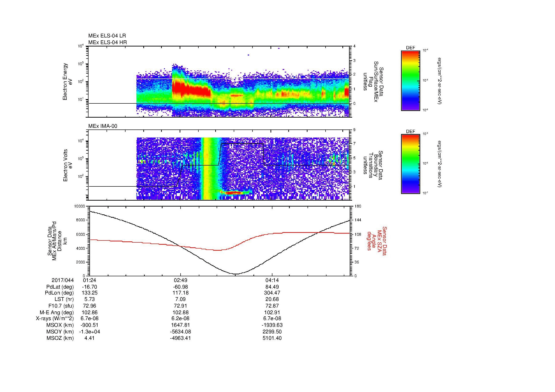Click the IMA DEF color bar
The height and width of the screenshot is (392, 555).
[x=410, y=164]
